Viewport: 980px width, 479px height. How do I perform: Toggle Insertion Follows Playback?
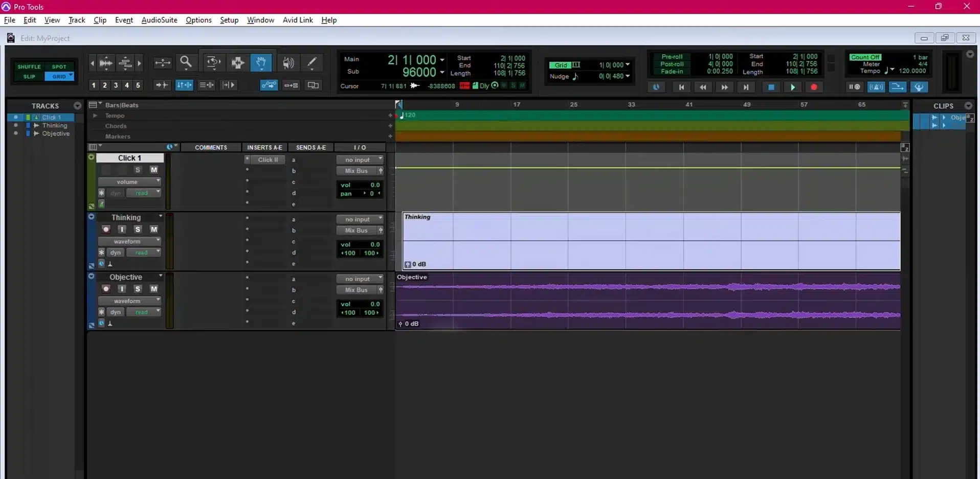228,85
